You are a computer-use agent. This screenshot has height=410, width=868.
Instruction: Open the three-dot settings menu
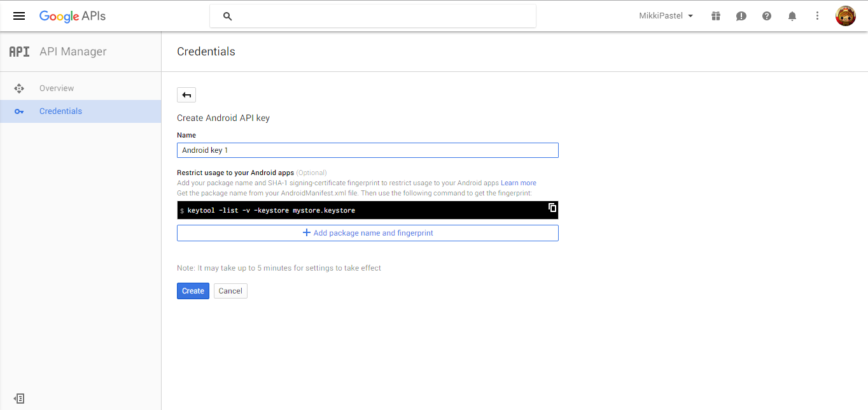tap(817, 16)
